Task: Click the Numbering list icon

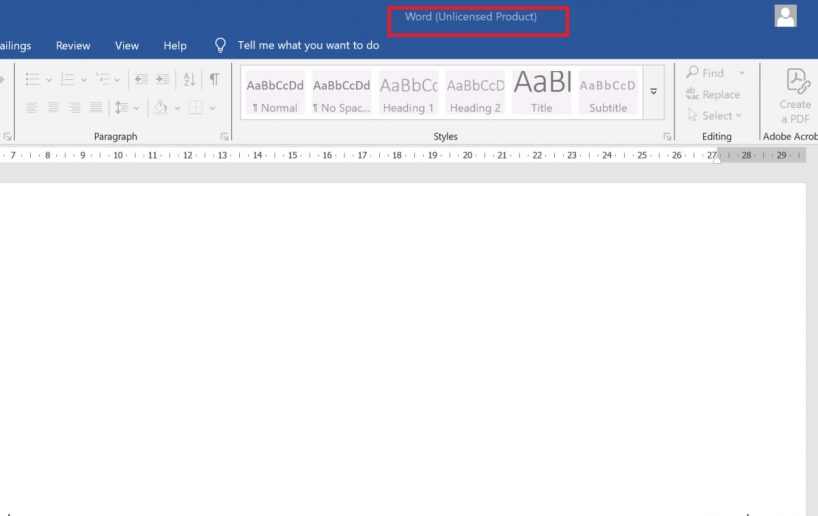Action: tap(67, 79)
